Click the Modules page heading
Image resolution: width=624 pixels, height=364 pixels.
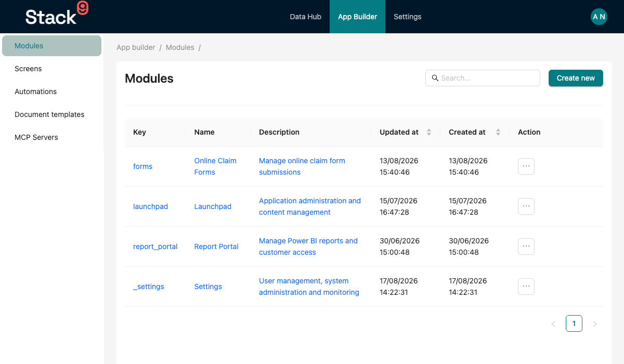tap(149, 79)
